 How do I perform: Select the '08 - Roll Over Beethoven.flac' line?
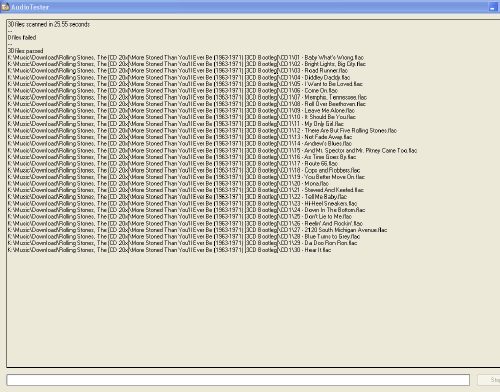[187, 104]
